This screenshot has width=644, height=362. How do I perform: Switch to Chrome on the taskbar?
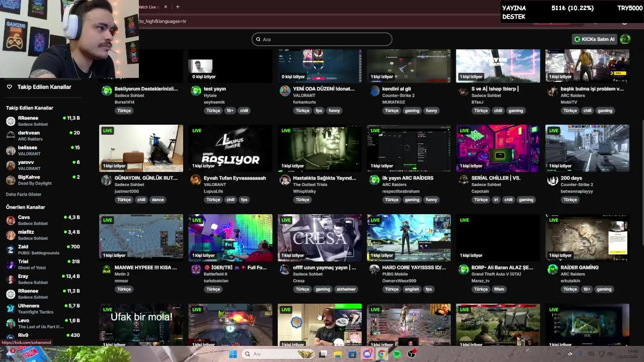(382, 354)
